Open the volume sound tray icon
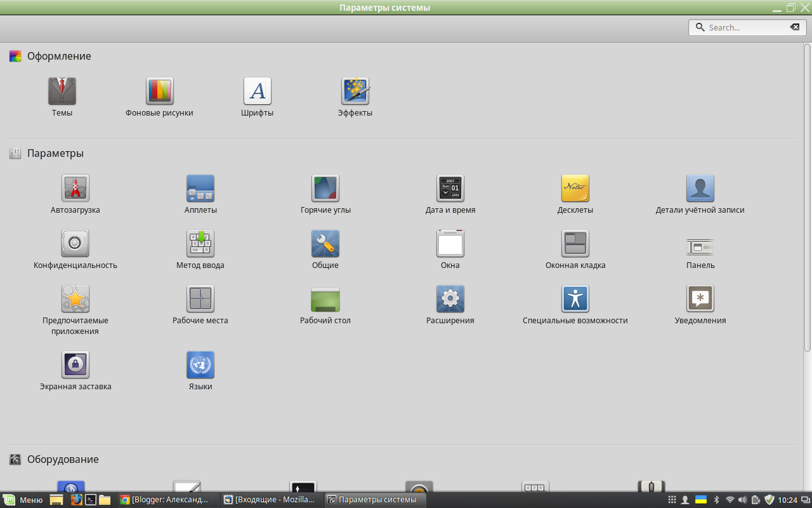Viewport: 812px width, 508px height. pos(743,500)
